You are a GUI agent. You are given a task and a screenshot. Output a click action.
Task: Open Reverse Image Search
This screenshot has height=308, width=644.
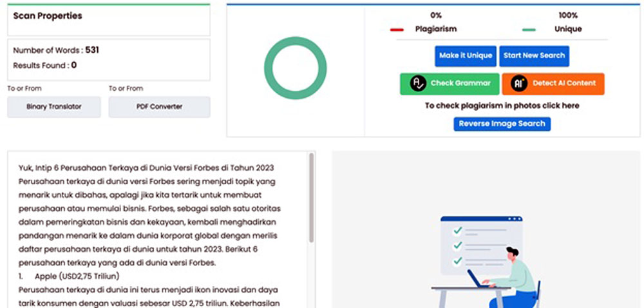(x=502, y=124)
